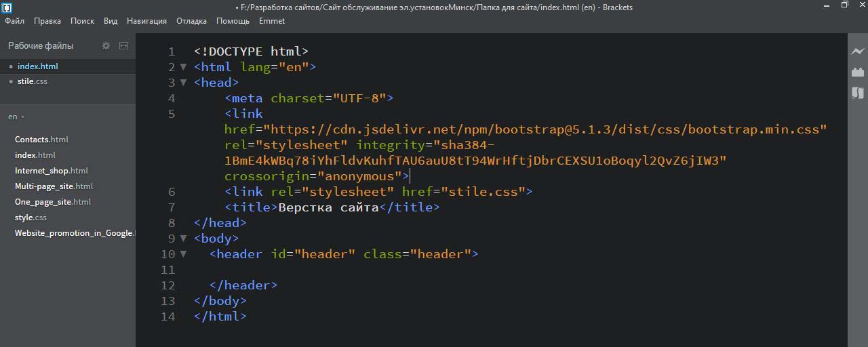Click the third right-sidebar plugin icon
868x347 pixels.
pyautogui.click(x=858, y=93)
